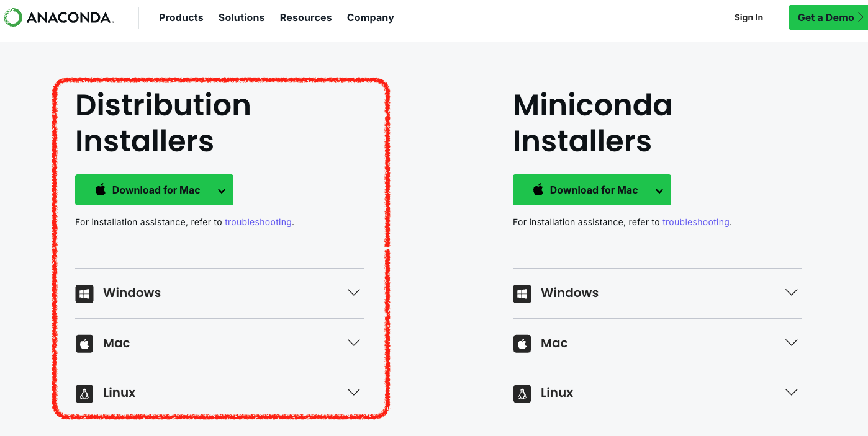
Task: Open troubleshooting link under Miniconda Installers
Action: click(x=696, y=222)
